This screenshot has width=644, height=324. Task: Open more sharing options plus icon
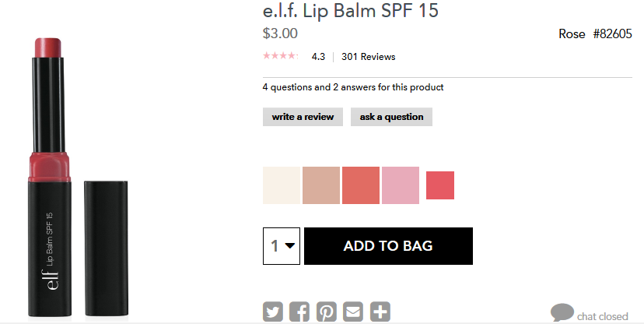[380, 312]
